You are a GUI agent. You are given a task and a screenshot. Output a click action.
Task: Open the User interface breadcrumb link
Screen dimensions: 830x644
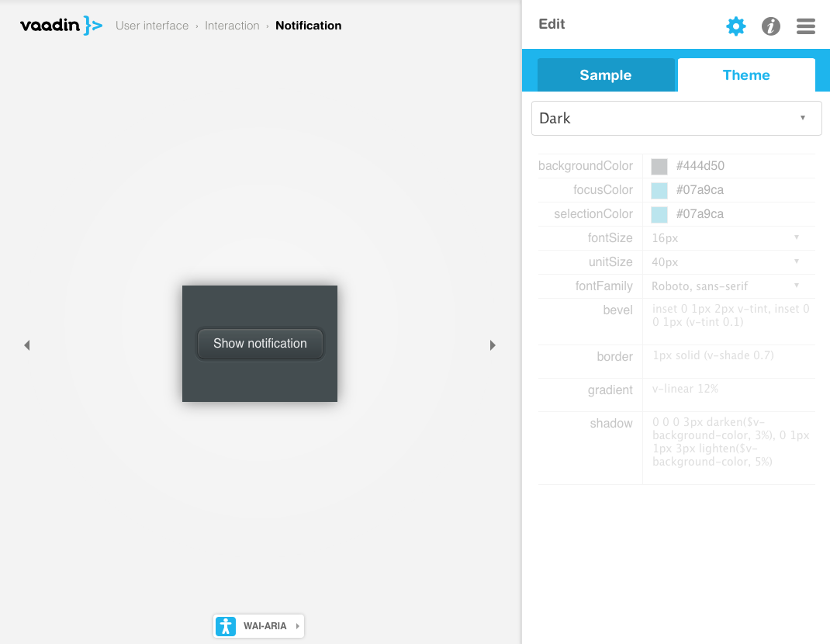click(152, 26)
